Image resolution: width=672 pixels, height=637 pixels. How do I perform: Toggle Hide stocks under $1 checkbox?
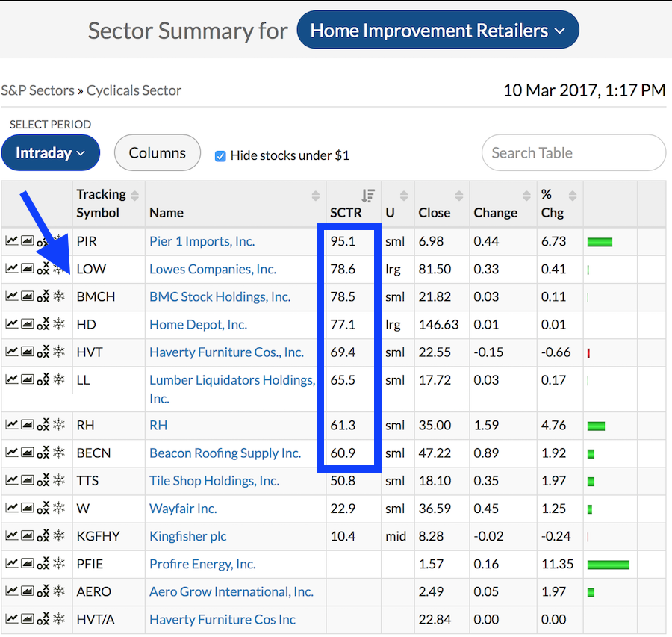(220, 156)
